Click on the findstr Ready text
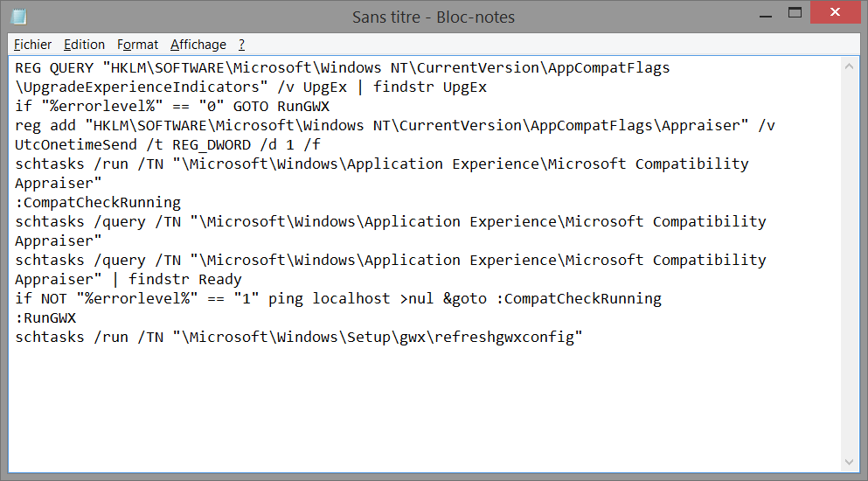Viewport: 868px width, 481px height. tap(185, 279)
